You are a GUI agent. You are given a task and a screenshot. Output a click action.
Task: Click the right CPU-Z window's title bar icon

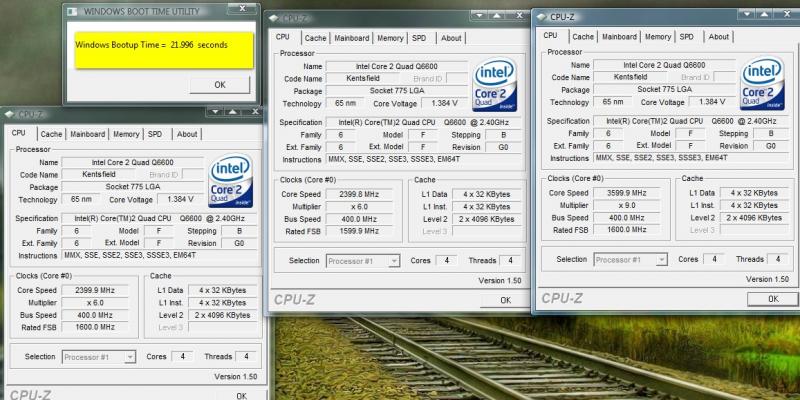pyautogui.click(x=541, y=17)
